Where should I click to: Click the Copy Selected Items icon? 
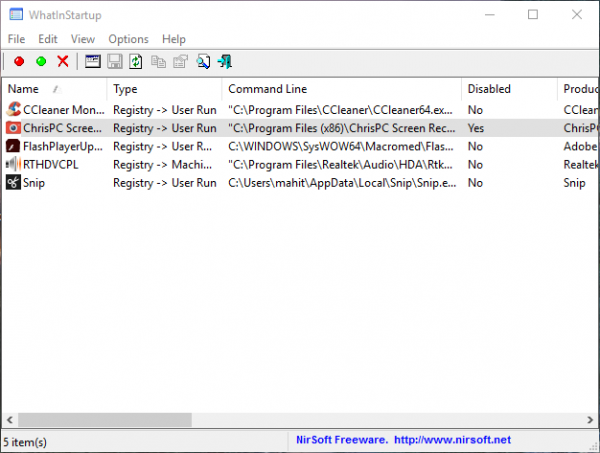[158, 61]
